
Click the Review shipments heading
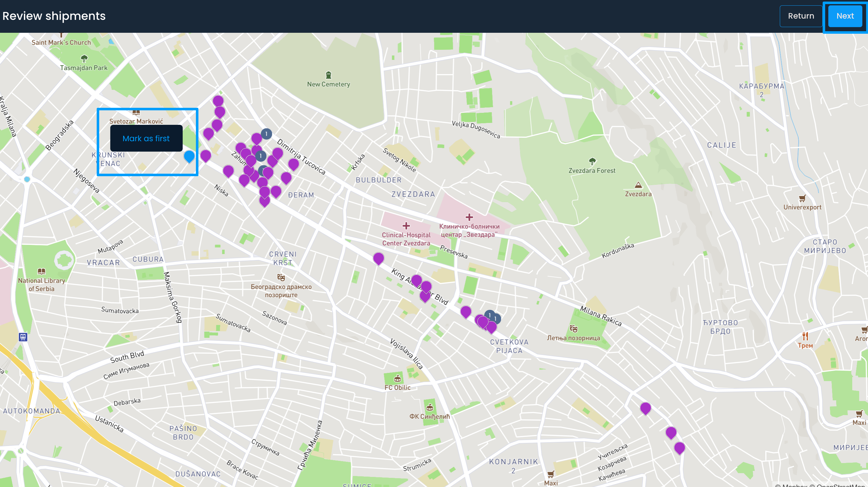tap(54, 16)
